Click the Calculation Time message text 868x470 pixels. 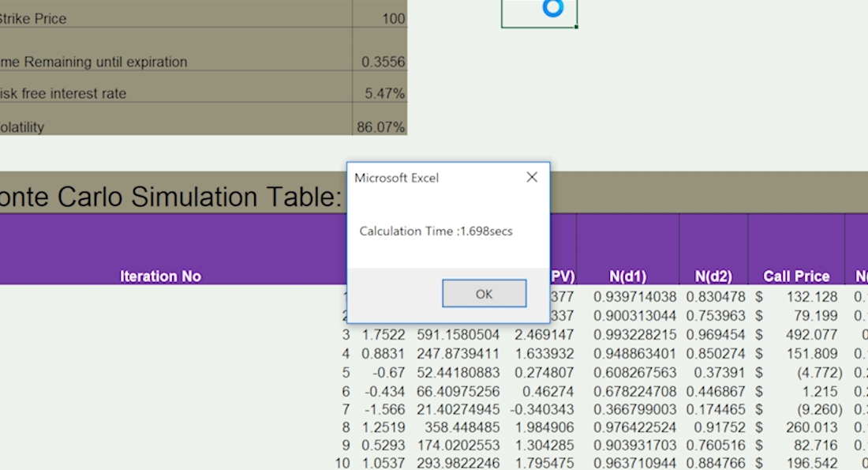[436, 231]
